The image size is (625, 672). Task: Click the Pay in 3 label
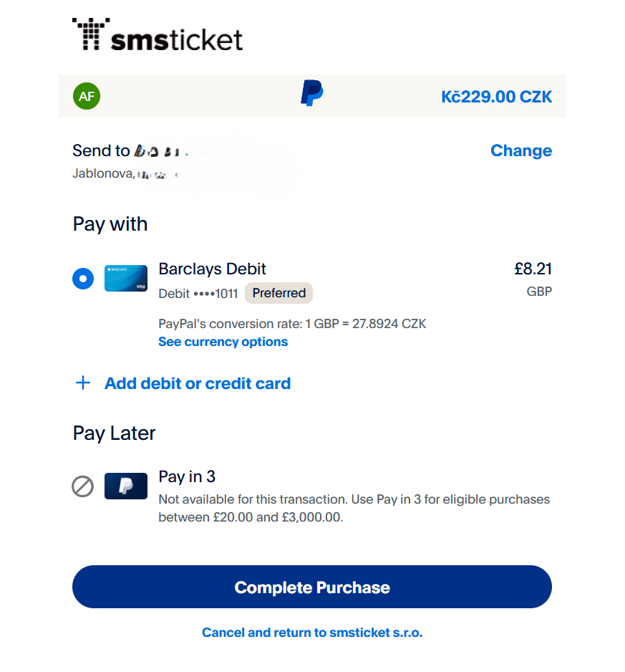click(187, 476)
